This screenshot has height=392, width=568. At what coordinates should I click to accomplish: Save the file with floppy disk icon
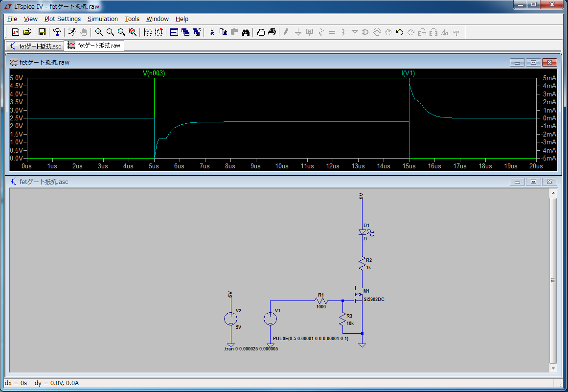click(x=42, y=32)
